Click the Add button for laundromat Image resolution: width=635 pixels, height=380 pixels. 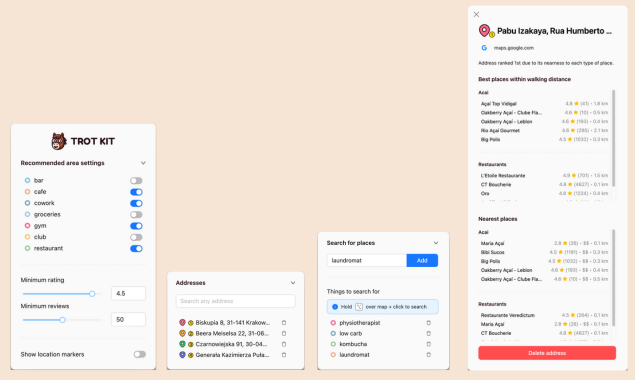pyautogui.click(x=422, y=260)
